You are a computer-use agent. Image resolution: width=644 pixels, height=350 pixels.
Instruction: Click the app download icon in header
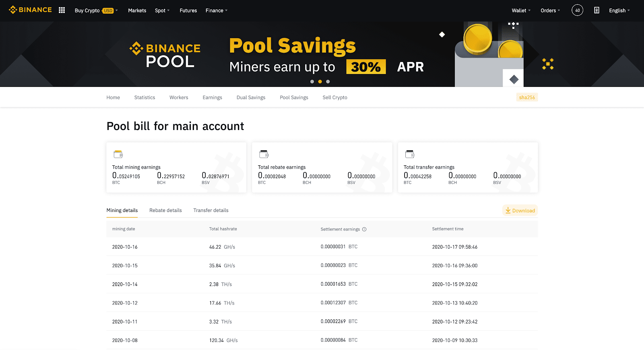(x=597, y=10)
